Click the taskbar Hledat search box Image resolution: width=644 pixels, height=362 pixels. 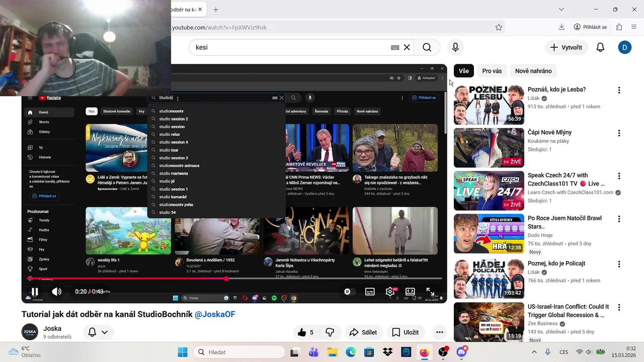click(238, 352)
